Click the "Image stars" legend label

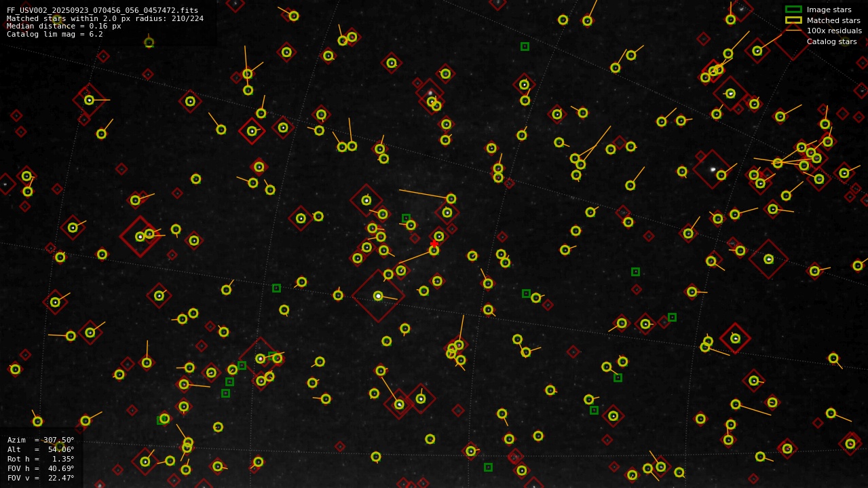pos(829,10)
